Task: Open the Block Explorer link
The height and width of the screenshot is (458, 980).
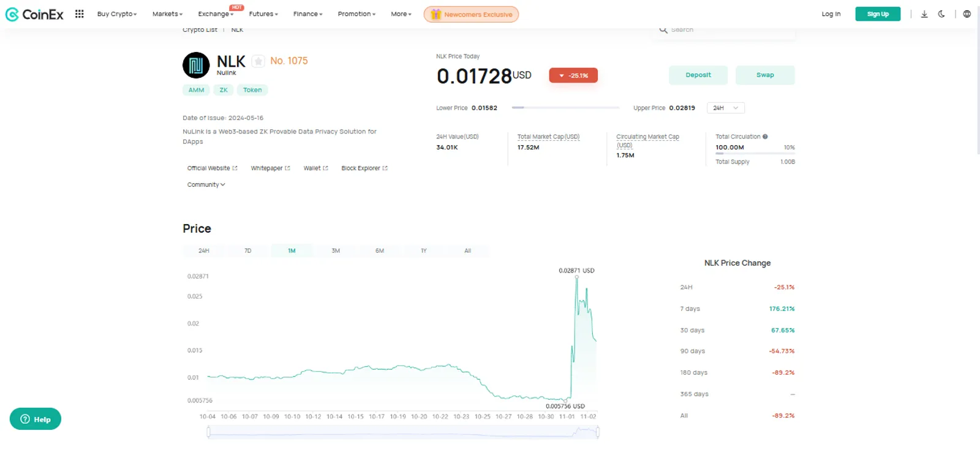Action: point(364,168)
